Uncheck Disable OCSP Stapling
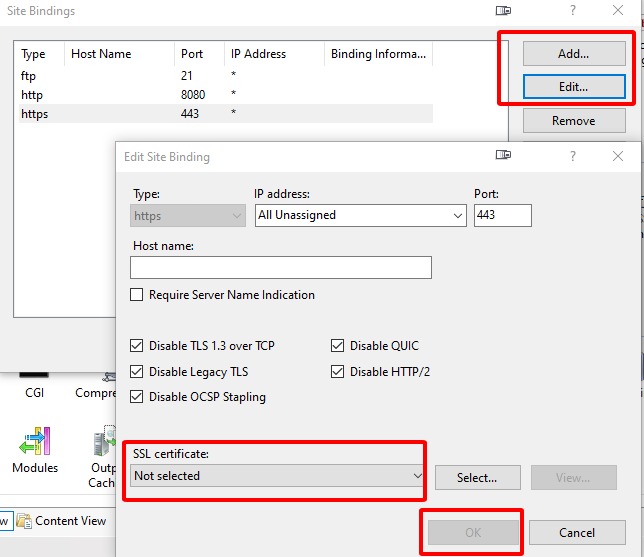This screenshot has height=557, width=644. 136,397
